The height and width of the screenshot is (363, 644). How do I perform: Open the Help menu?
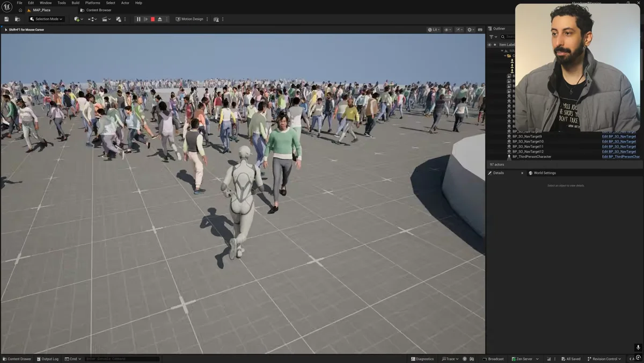[x=138, y=3]
